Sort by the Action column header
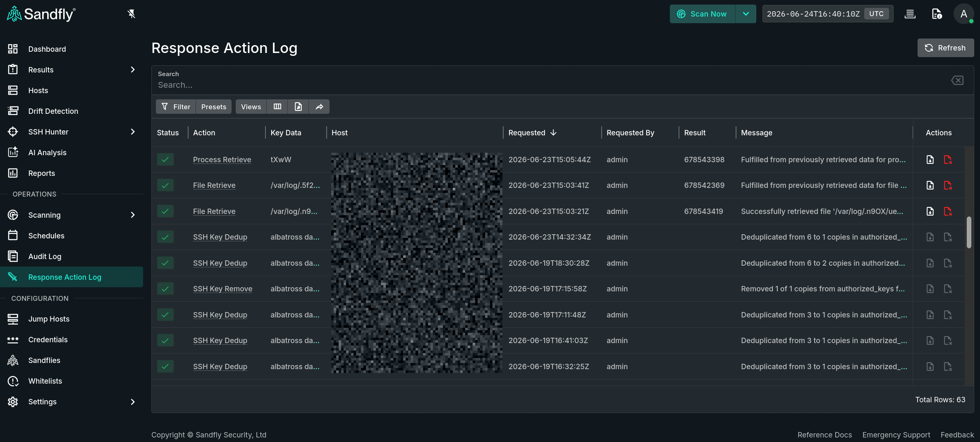The height and width of the screenshot is (442, 980). (x=204, y=133)
